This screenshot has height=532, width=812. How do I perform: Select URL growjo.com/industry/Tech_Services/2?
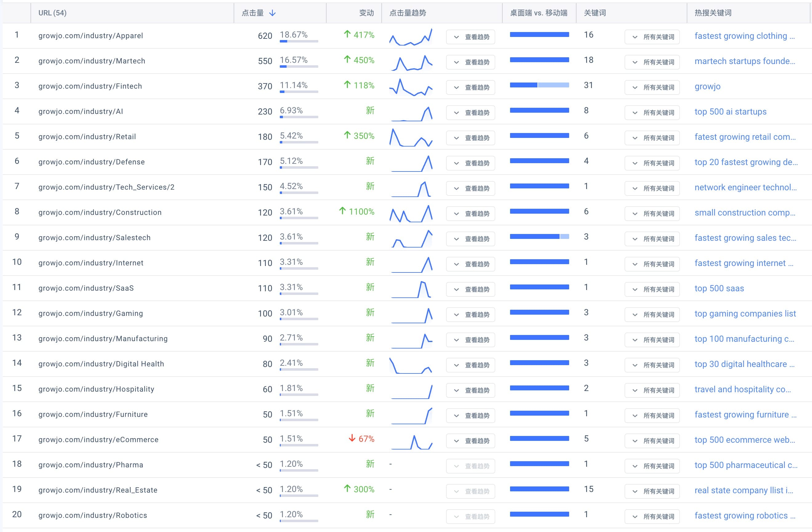(x=107, y=187)
